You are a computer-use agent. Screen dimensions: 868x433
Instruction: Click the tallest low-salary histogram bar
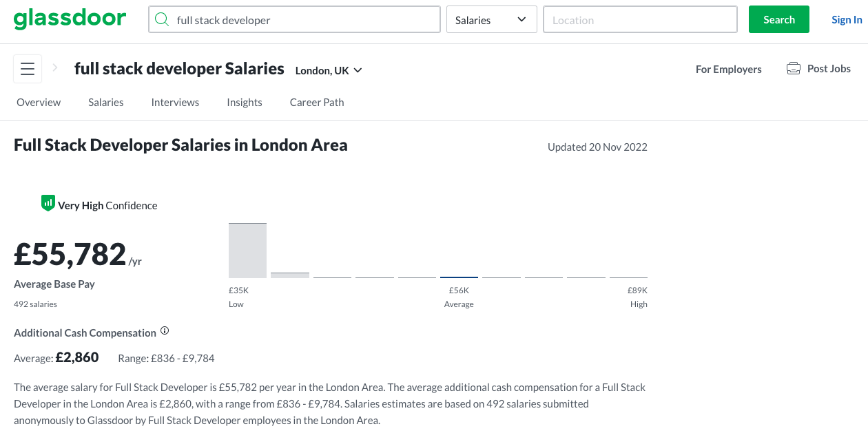[247, 251]
